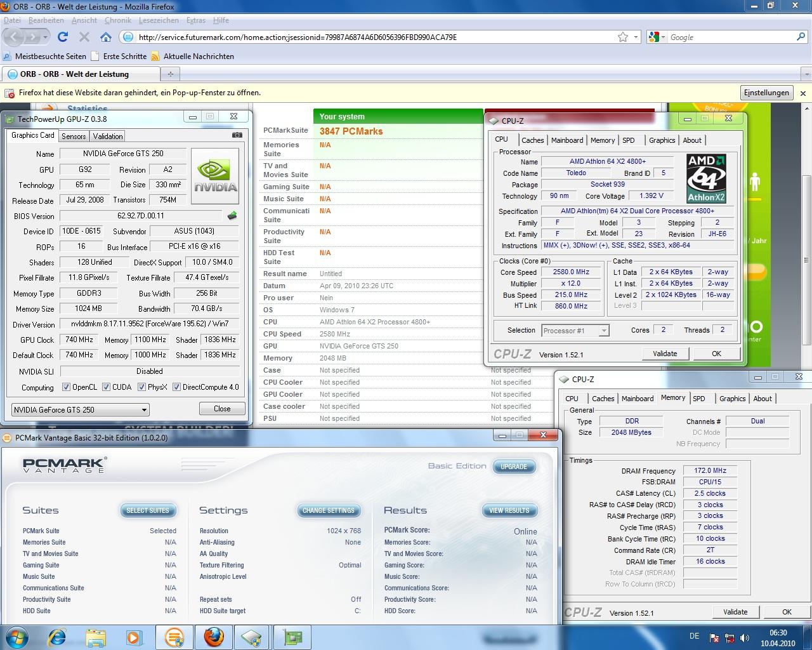Image resolution: width=812 pixels, height=650 pixels.
Task: Dismiss the pop-up blocked notification bar
Action: click(x=802, y=93)
